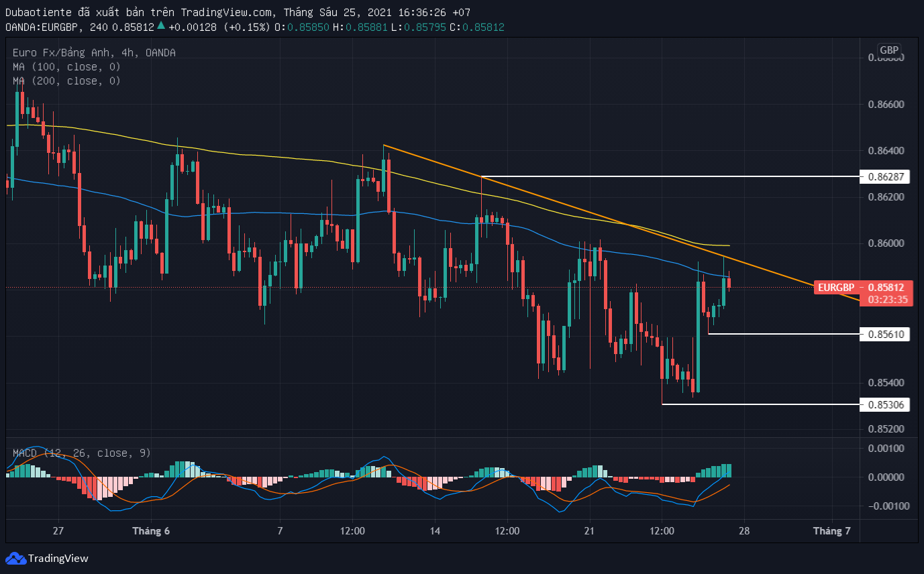Viewport: 924px width, 574px height.
Task: Click the 0.86200 price axis label
Action: [x=886, y=197]
